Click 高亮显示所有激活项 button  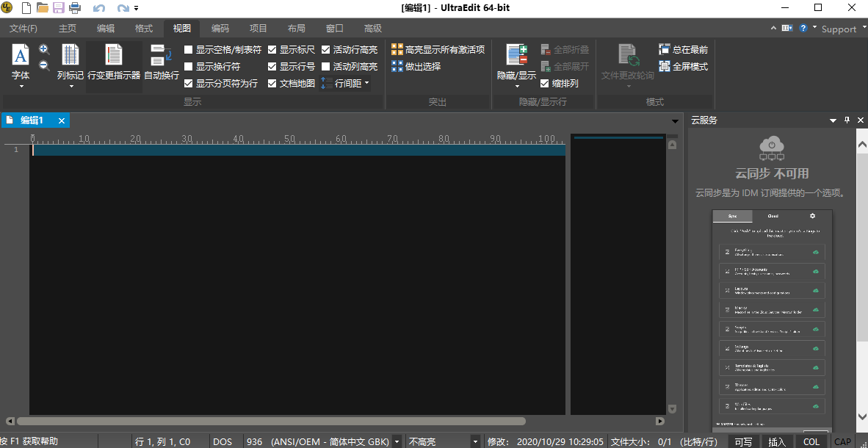[438, 50]
